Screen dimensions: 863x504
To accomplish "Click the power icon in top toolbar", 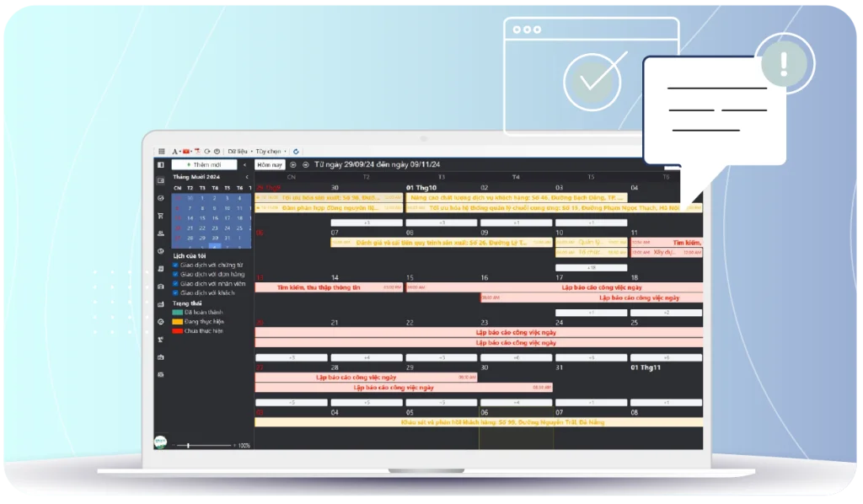I will click(217, 152).
